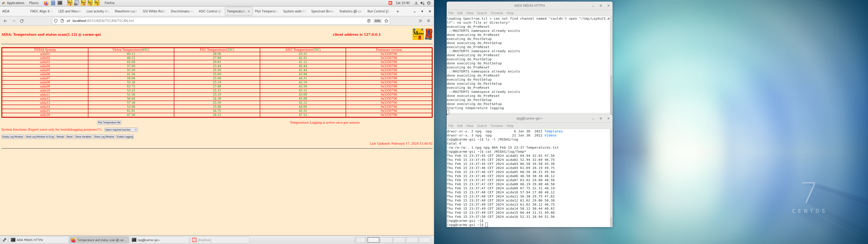Screen dimensions: 868x244
Task: Click the first MIDAS launcher icon in panel
Action: pos(70,3)
